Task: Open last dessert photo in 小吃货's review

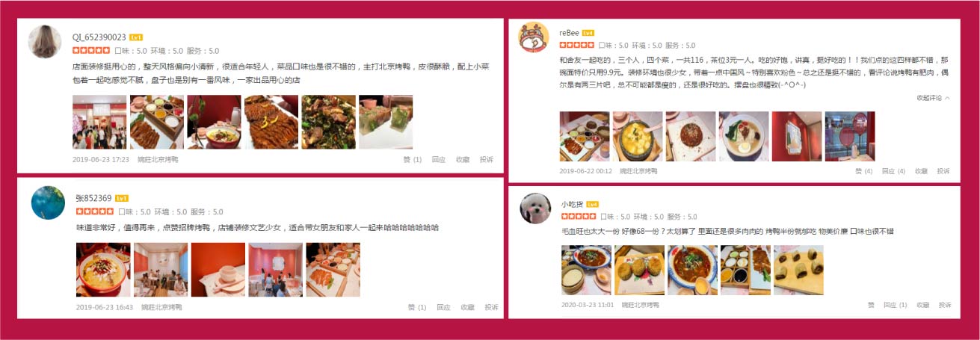Action: coord(798,270)
